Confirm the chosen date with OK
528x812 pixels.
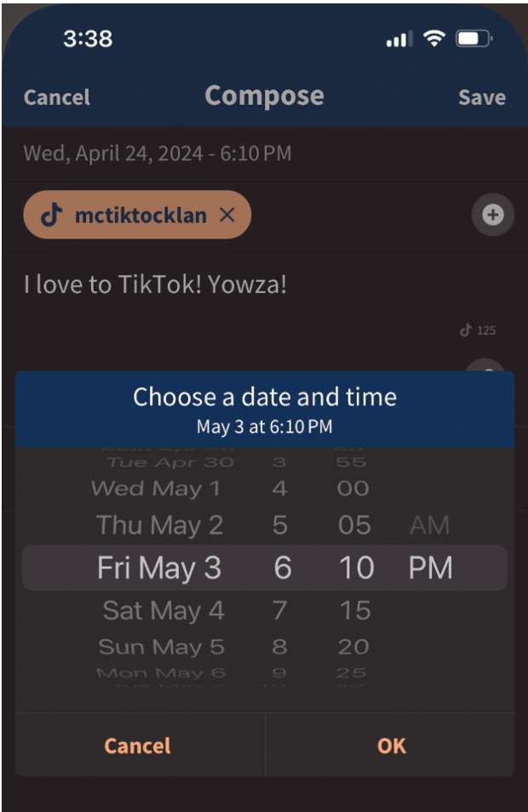coord(390,746)
